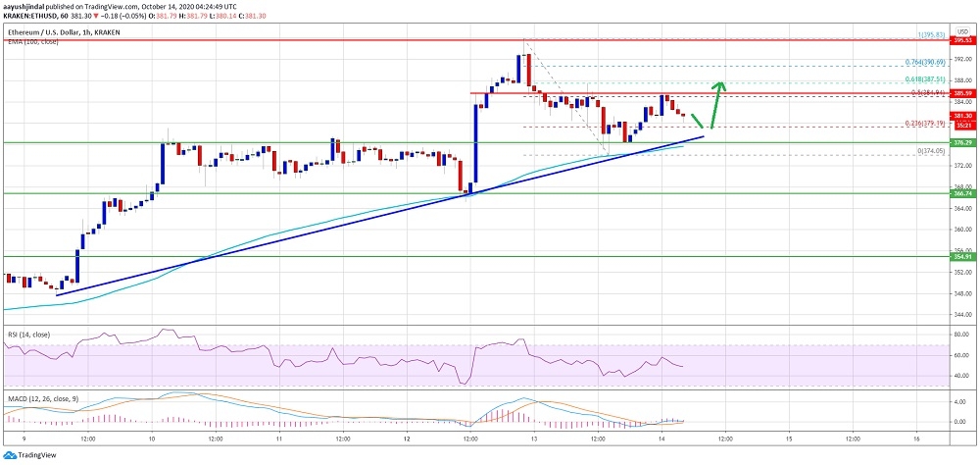Click the RSI (14, close) indicator label
The width and height of the screenshot is (980, 465).
point(28,335)
